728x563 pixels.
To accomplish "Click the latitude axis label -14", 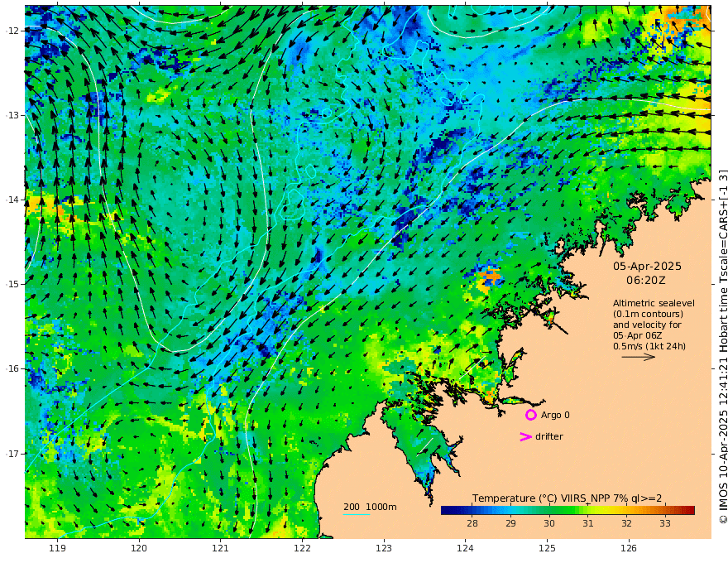I will pyautogui.click(x=12, y=200).
